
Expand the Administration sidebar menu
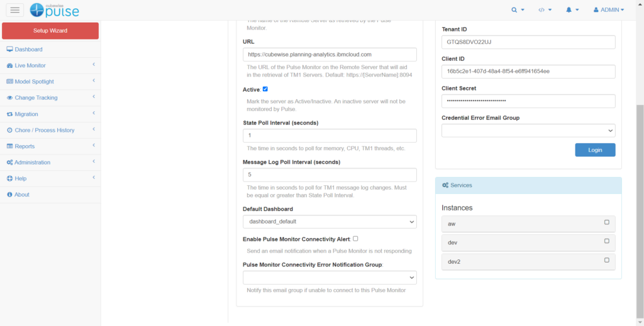pos(50,162)
